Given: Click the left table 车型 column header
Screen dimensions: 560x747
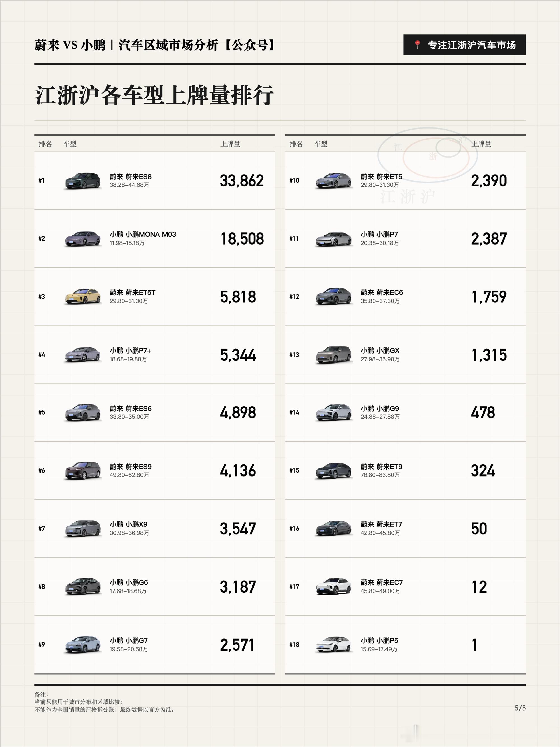Looking at the screenshot, I should [69, 144].
